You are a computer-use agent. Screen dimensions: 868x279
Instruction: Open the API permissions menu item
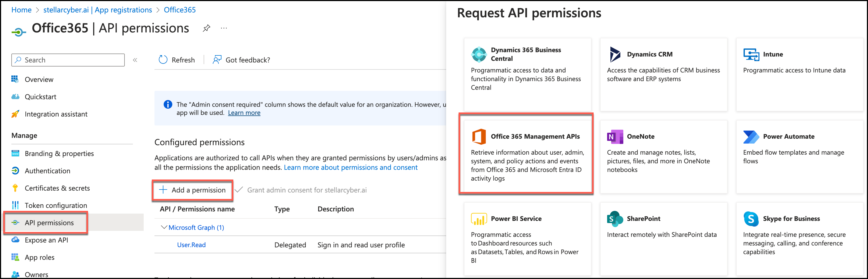click(x=49, y=223)
